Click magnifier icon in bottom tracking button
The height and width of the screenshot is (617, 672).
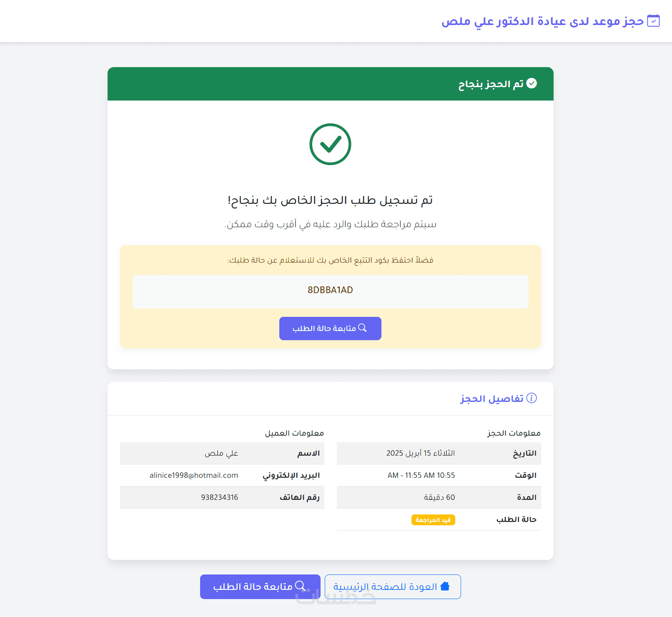pyautogui.click(x=300, y=586)
